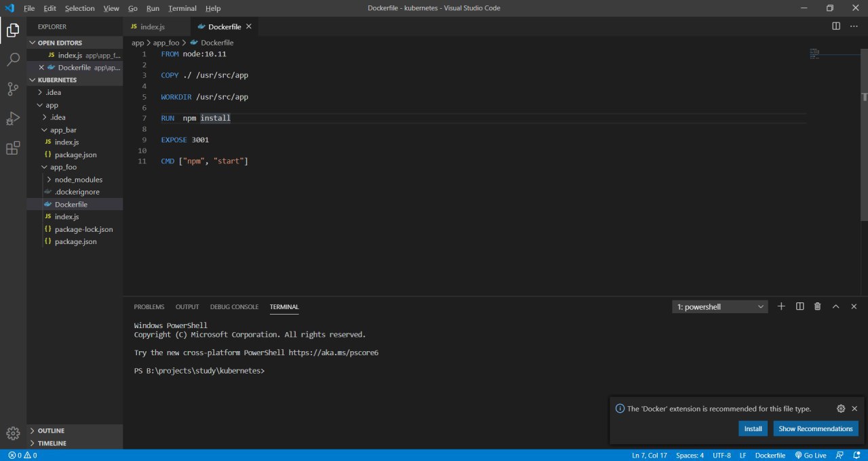The width and height of the screenshot is (868, 461).
Task: Expand the top-level .idea folder
Action: point(75,92)
